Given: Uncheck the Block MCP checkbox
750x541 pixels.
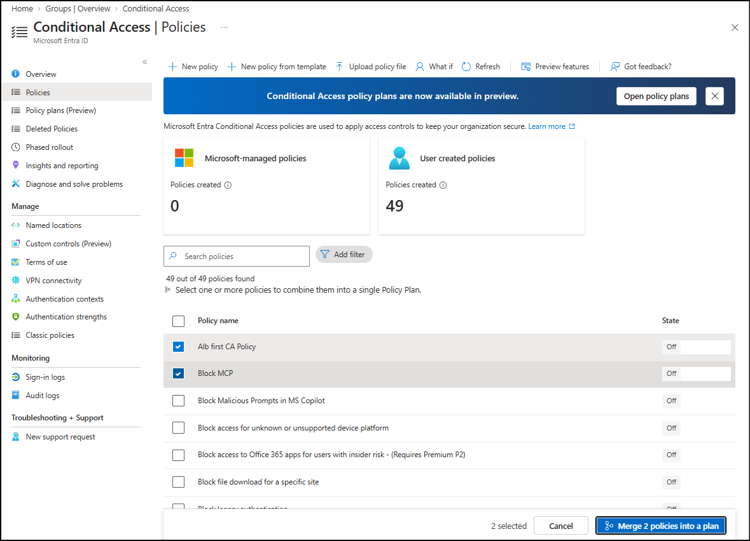Looking at the screenshot, I should click(178, 373).
